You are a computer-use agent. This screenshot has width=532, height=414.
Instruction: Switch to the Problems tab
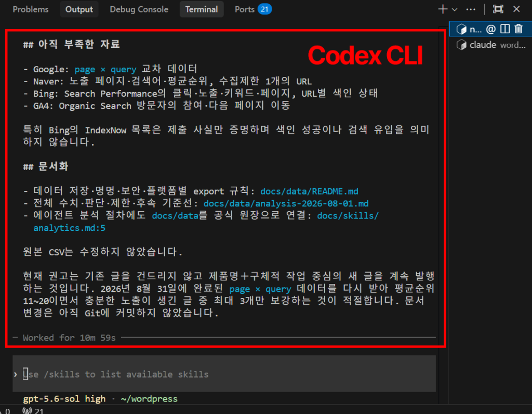(x=31, y=9)
